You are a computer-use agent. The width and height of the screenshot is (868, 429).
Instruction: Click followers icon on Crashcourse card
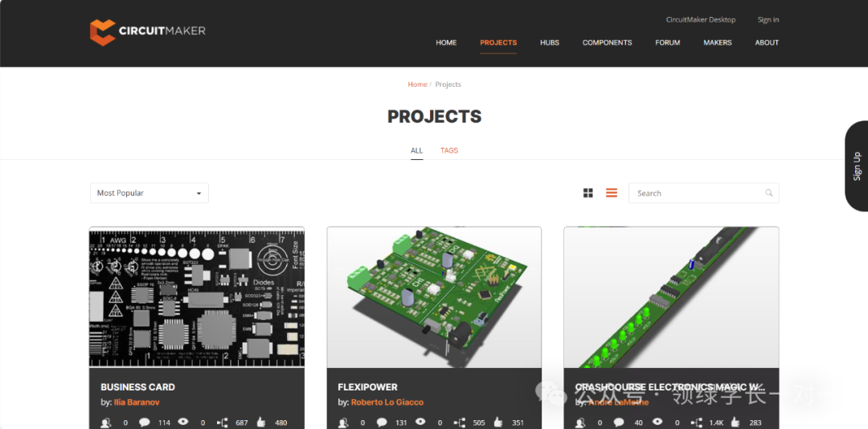click(x=579, y=423)
